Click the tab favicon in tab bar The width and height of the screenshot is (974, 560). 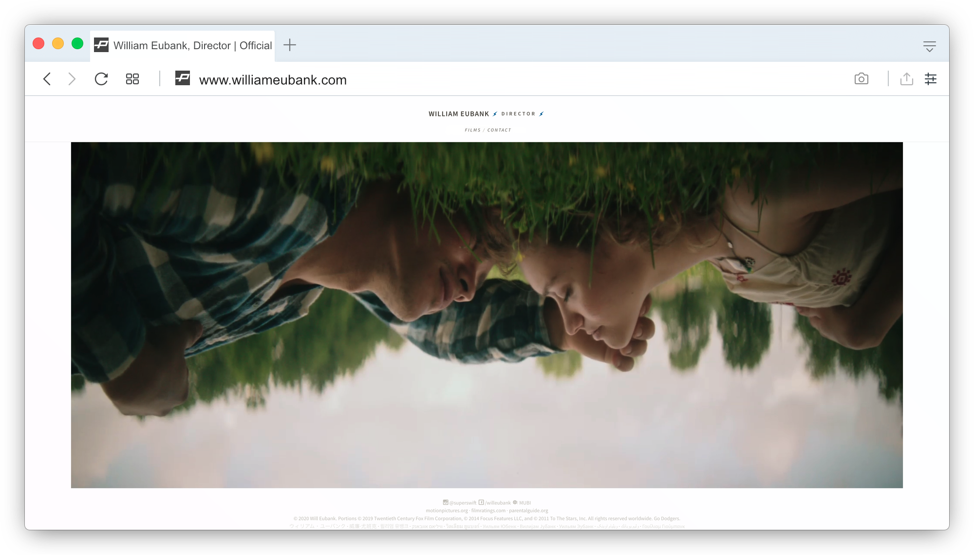(x=101, y=45)
